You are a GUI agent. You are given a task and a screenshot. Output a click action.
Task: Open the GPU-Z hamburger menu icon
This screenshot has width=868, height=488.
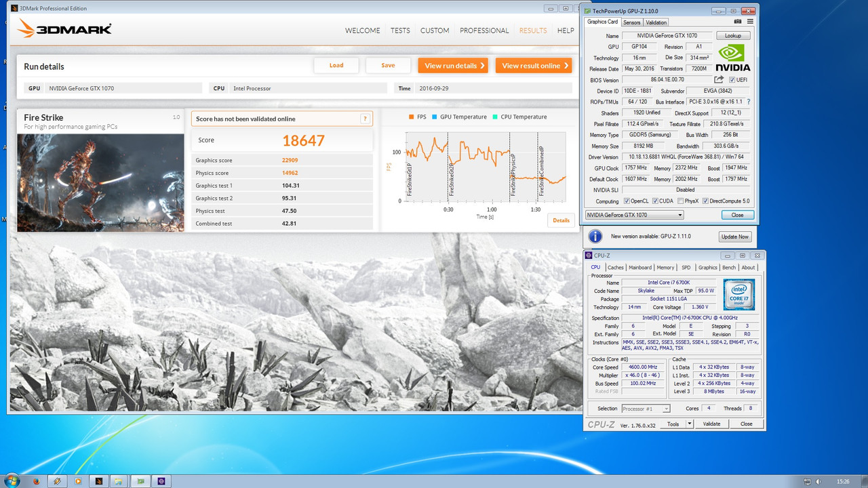coord(749,22)
